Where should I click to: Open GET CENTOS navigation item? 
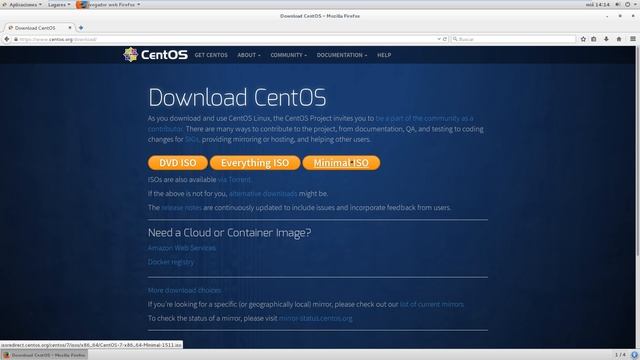pos(211,55)
